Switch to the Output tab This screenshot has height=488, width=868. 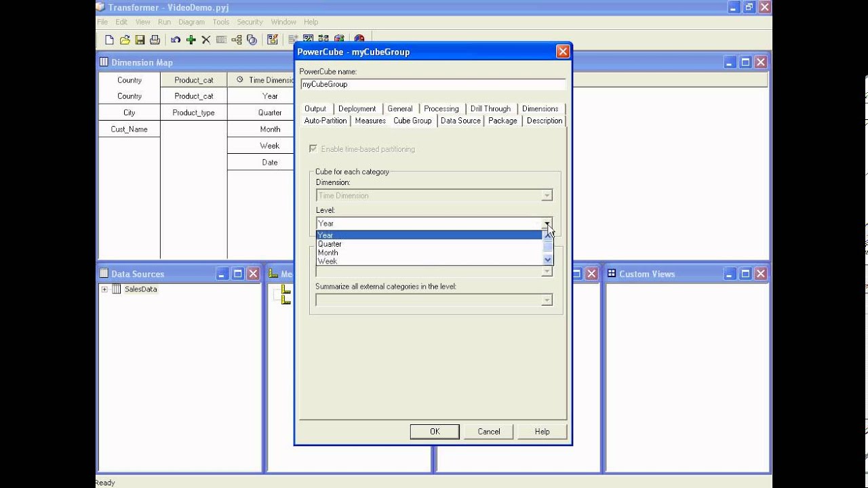(x=315, y=108)
